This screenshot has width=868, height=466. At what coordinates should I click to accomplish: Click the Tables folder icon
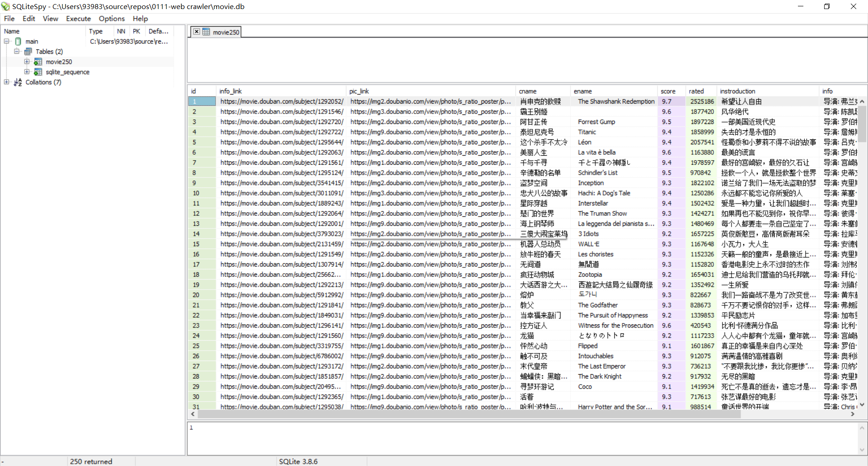(28, 52)
